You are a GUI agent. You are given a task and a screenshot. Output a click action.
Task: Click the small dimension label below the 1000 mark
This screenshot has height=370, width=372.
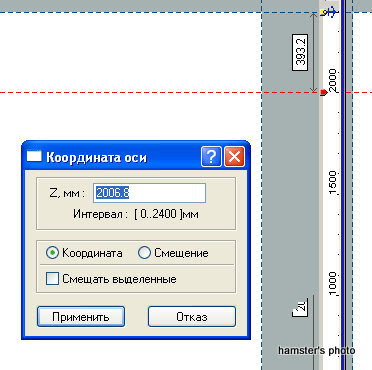[x=300, y=307]
